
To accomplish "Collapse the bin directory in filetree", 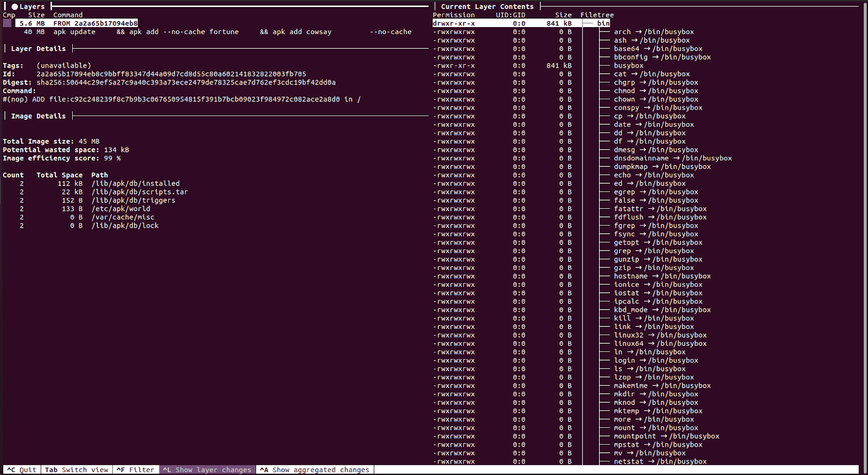I will [603, 23].
